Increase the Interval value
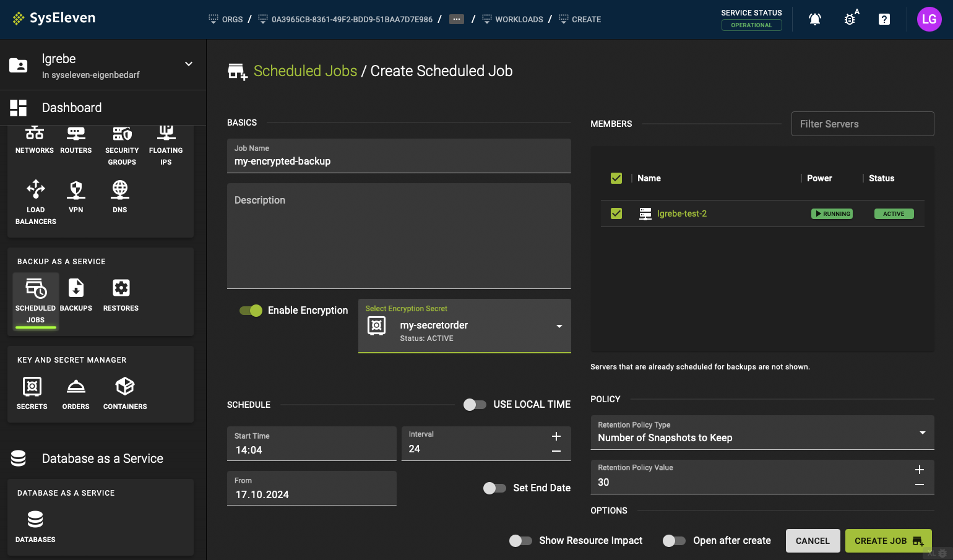 (x=556, y=436)
